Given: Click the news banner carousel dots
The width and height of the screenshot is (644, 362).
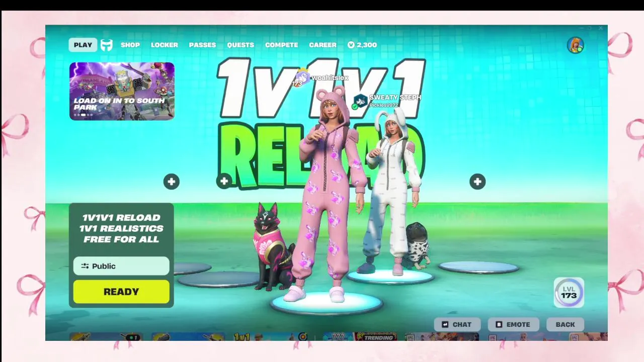Looking at the screenshot, I should pos(83,115).
